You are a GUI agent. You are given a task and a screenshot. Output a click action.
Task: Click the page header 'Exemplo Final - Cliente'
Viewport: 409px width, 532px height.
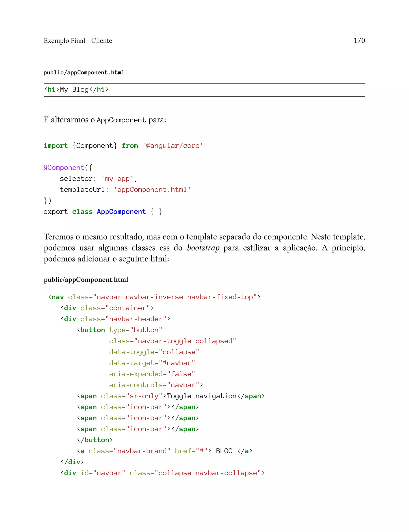click(78, 41)
